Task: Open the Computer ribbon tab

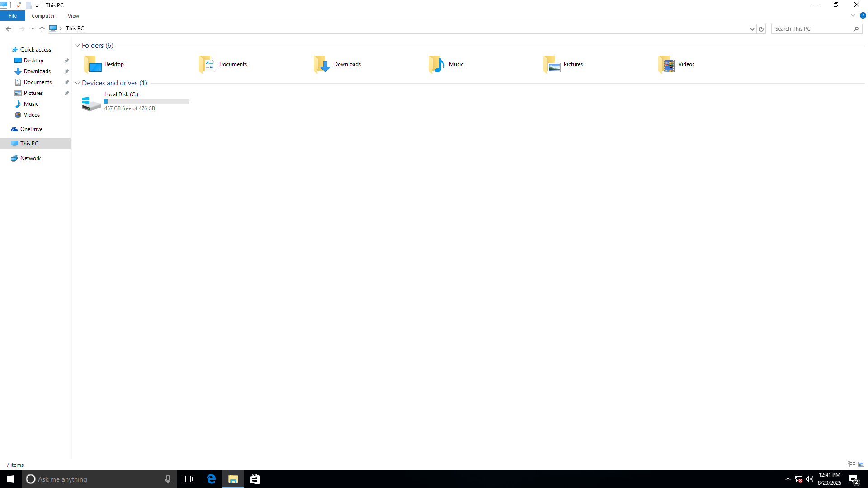Action: (x=43, y=16)
